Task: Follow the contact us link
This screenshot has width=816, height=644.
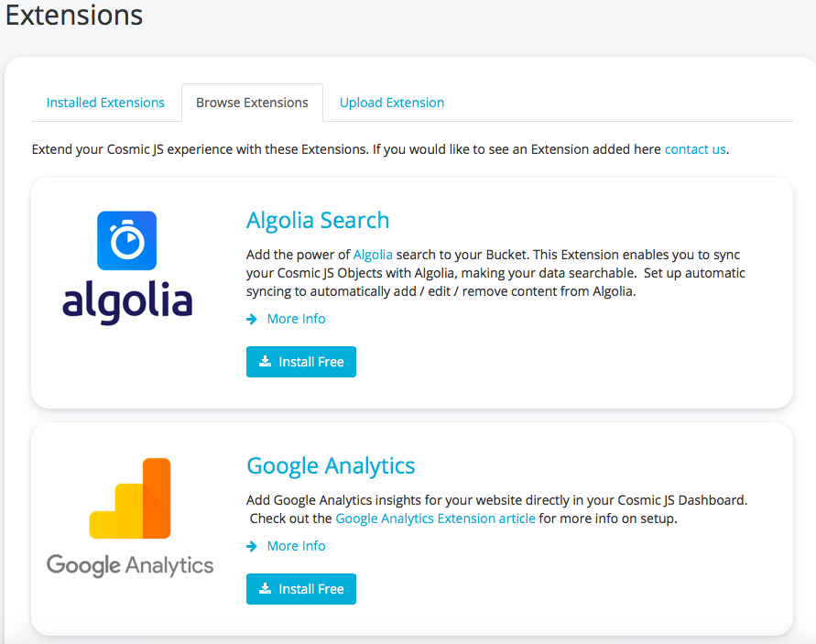Action: [x=695, y=148]
